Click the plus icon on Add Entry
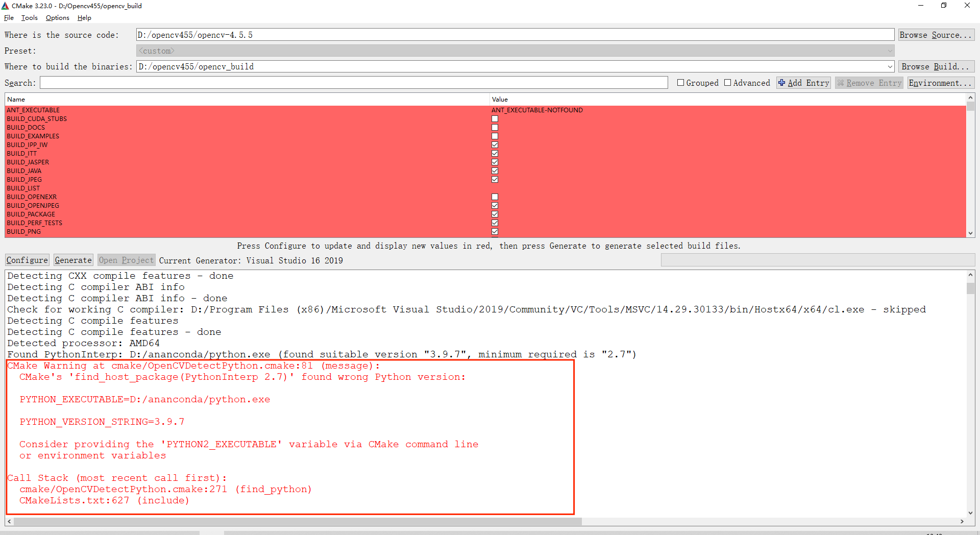The width and height of the screenshot is (980, 535). 781,83
